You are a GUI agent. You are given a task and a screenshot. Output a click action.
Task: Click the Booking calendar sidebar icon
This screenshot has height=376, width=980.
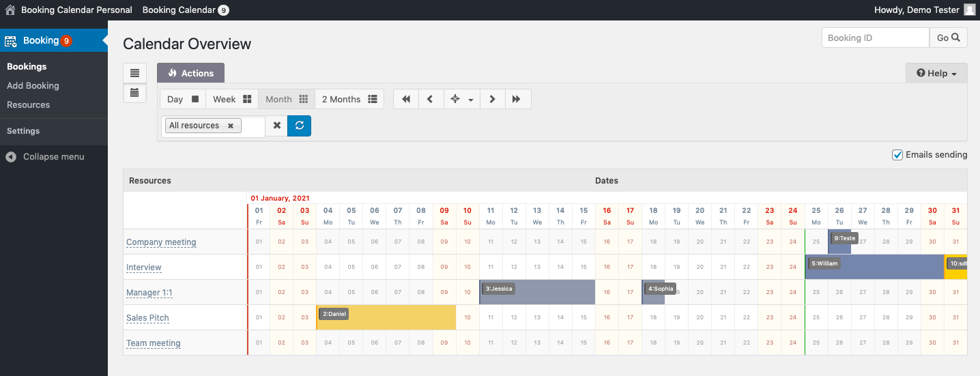click(11, 41)
